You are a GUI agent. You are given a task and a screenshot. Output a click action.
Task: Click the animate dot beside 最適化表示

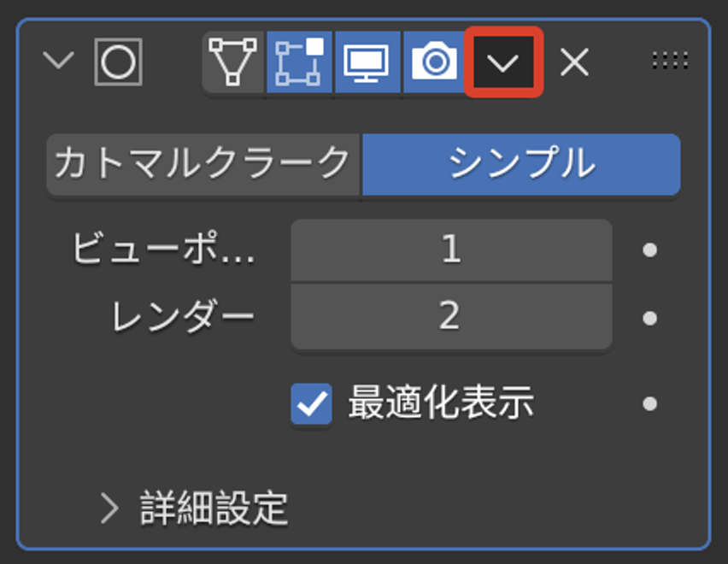point(649,403)
